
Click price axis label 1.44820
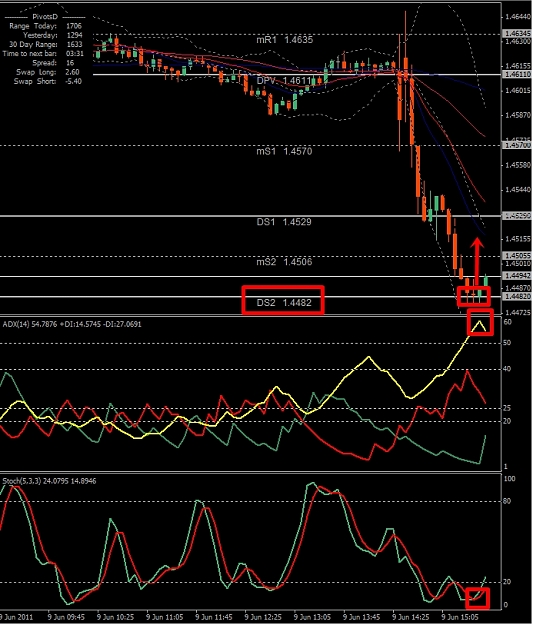point(518,297)
